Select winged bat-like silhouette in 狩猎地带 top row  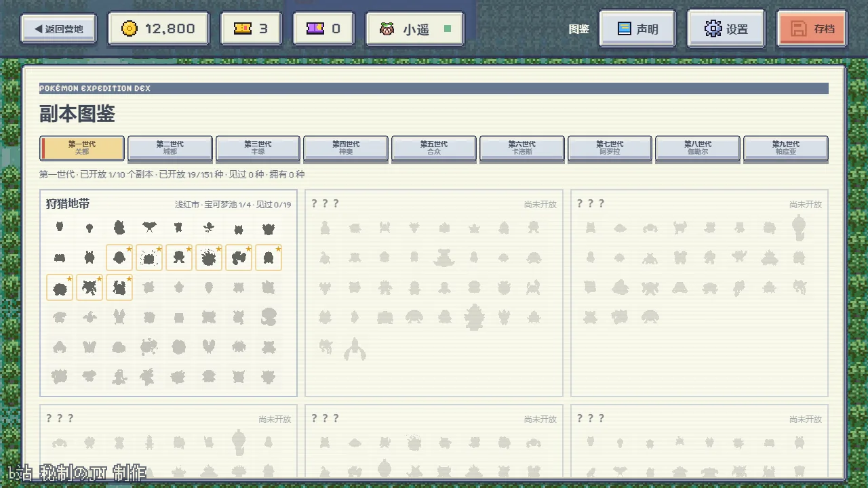tap(149, 227)
